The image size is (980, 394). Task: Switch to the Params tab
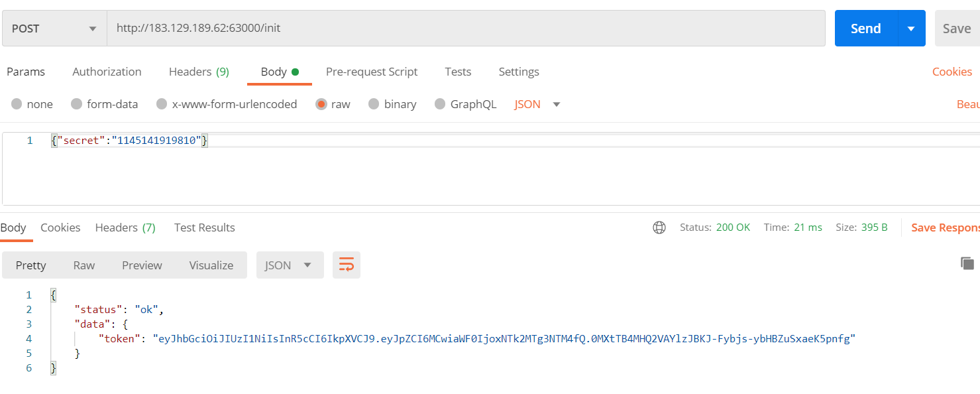(x=26, y=72)
